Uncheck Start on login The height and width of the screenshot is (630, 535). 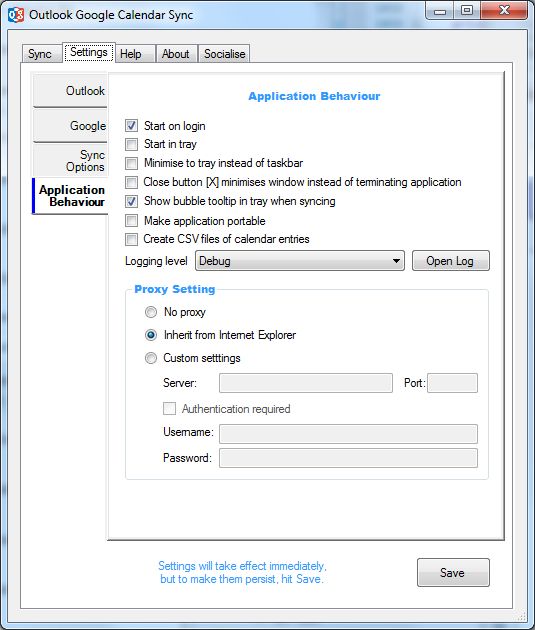click(131, 126)
